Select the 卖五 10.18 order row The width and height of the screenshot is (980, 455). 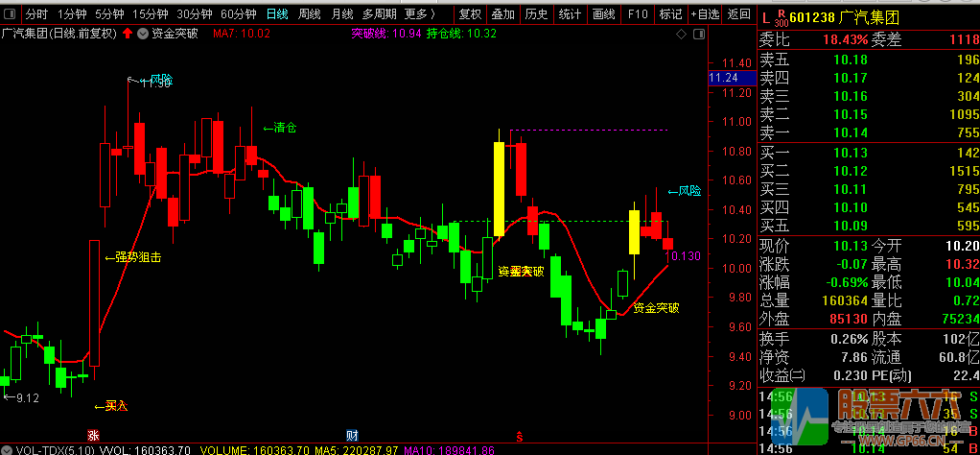pyautogui.click(x=869, y=60)
